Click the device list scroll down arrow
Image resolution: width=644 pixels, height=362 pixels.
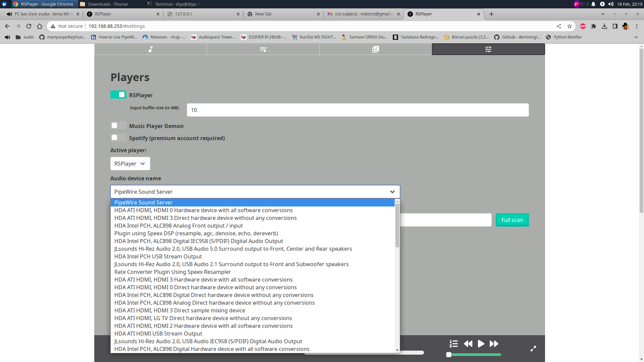click(x=397, y=350)
